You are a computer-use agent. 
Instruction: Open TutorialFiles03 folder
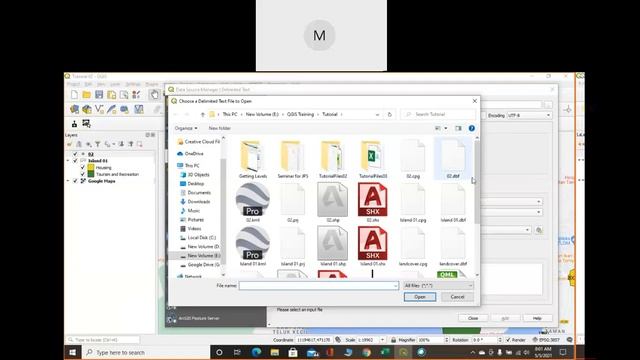(373, 159)
